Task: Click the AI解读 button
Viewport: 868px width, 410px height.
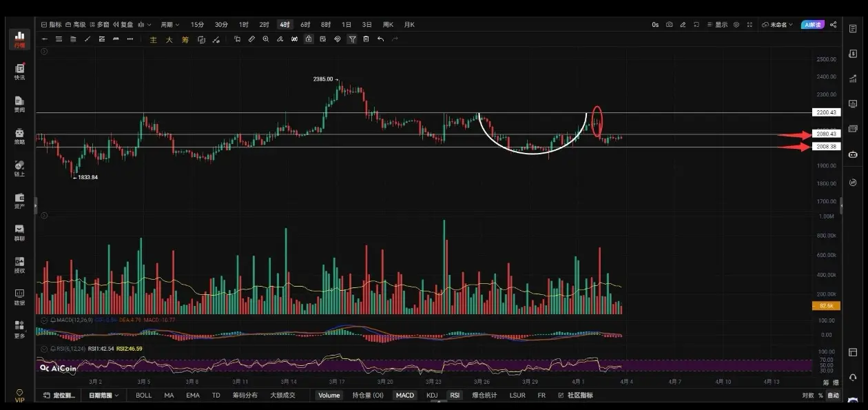Action: click(813, 25)
